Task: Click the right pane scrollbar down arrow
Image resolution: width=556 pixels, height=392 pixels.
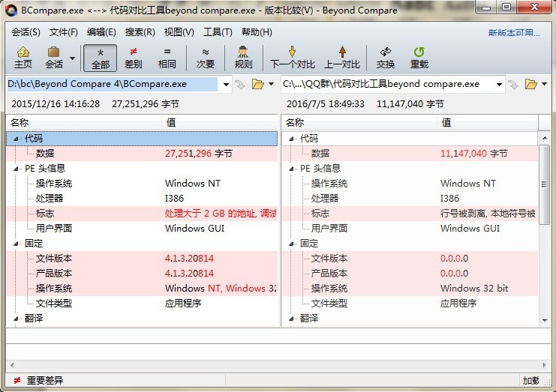Action: (x=545, y=321)
